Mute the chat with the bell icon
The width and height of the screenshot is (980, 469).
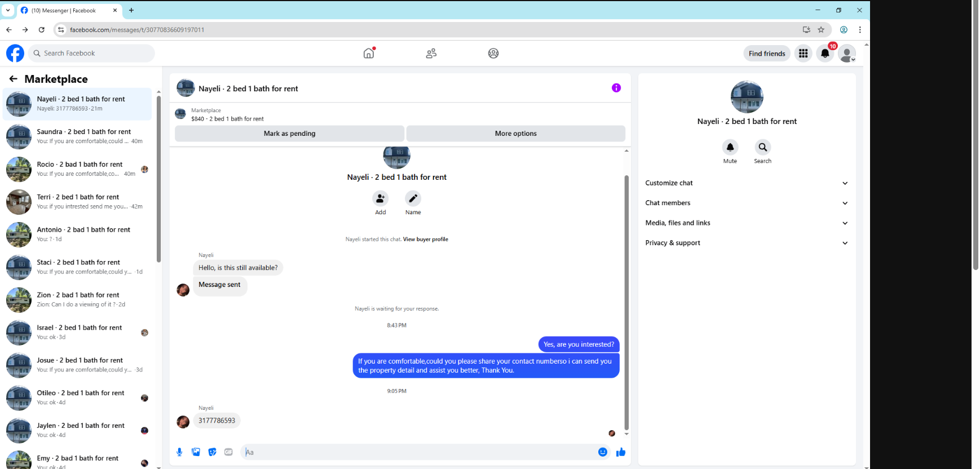(730, 147)
